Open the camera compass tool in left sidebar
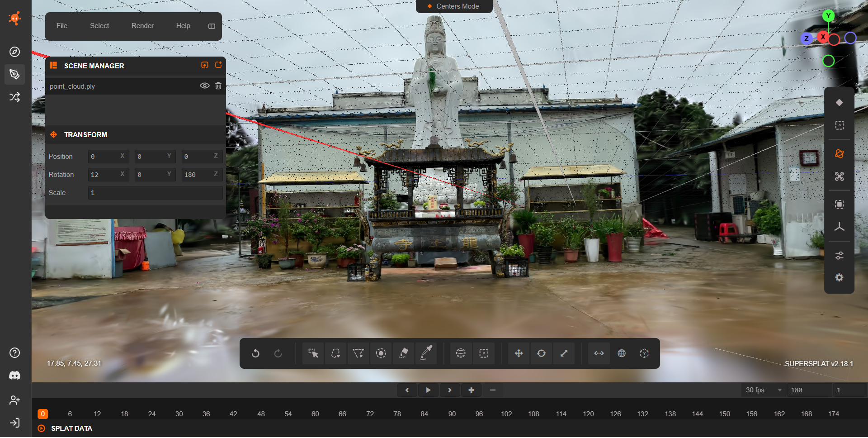The image size is (868, 438). [x=15, y=52]
